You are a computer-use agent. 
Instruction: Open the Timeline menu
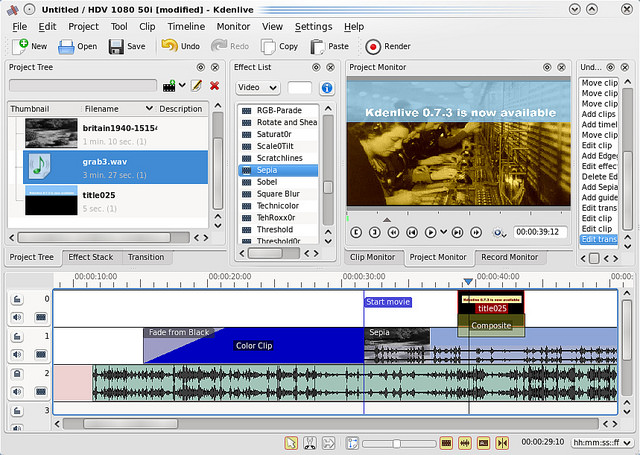187,26
